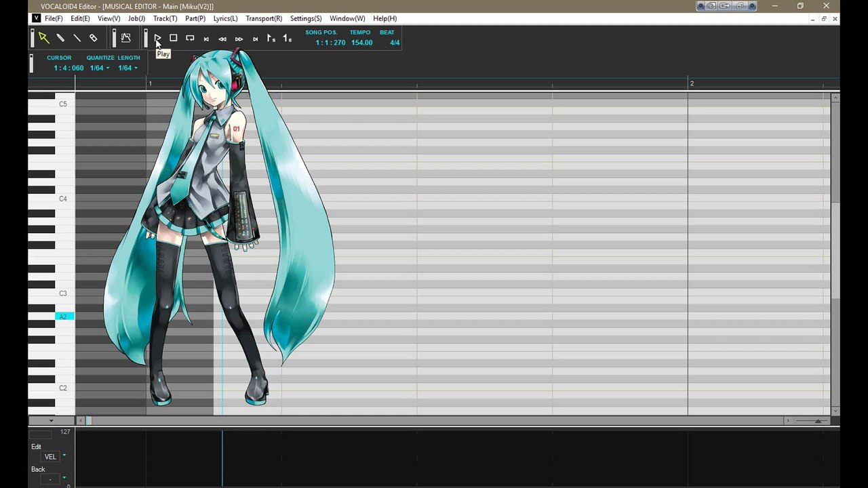
Task: Open the Length 1/64 dropdown
Action: coord(127,68)
